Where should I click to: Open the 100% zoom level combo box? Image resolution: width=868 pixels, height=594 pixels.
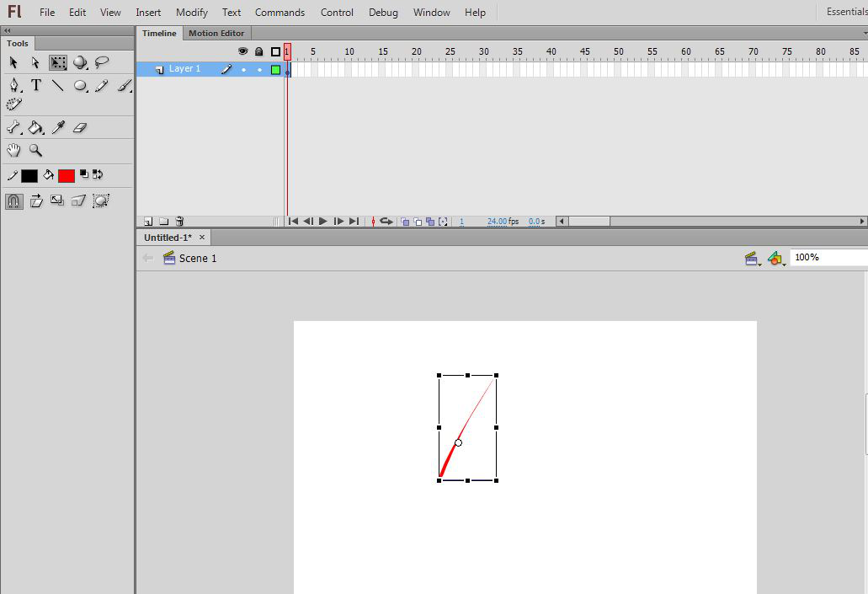(x=828, y=257)
